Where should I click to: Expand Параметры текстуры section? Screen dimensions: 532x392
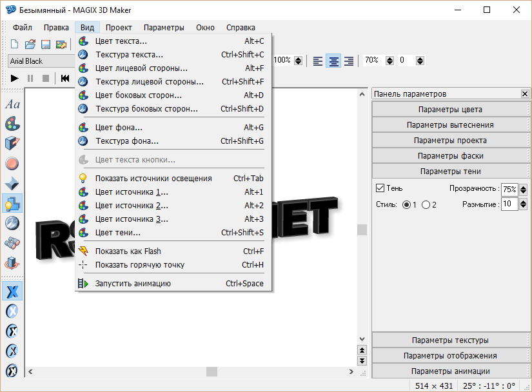tap(450, 340)
